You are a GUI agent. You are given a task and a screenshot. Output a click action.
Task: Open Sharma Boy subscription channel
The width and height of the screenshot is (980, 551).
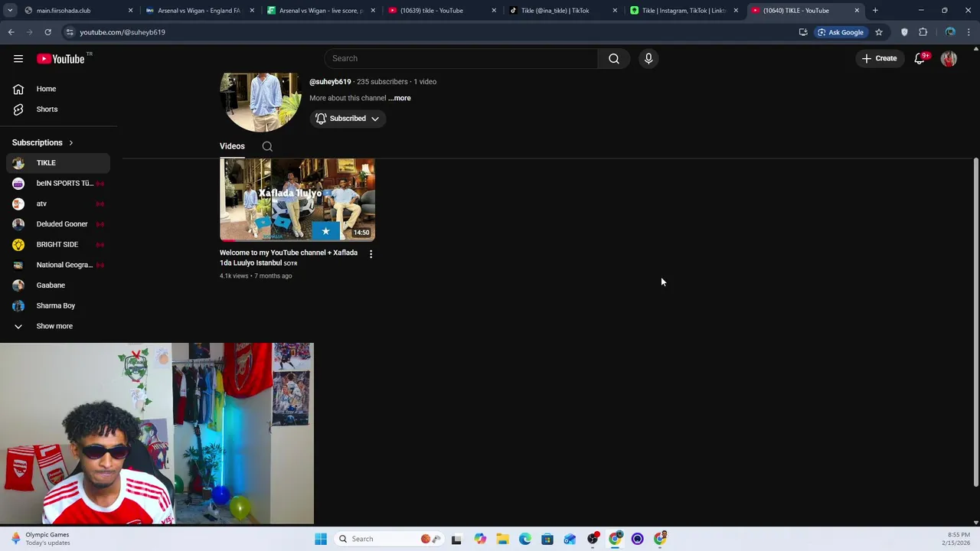58,305
